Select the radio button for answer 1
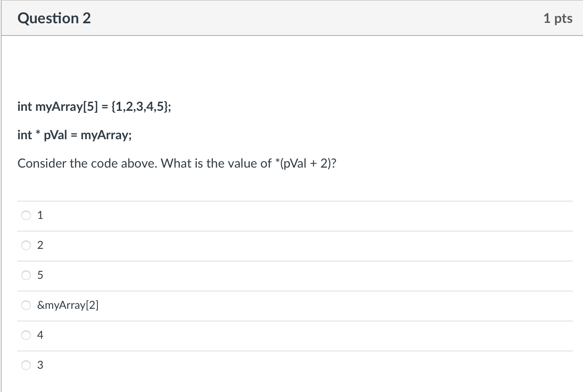The image size is (583, 392). click(26, 215)
